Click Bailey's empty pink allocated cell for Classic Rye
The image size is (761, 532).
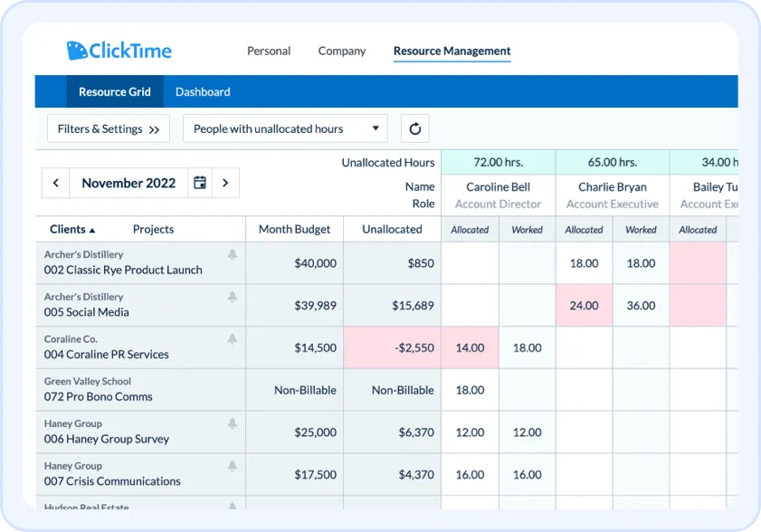tap(698, 263)
